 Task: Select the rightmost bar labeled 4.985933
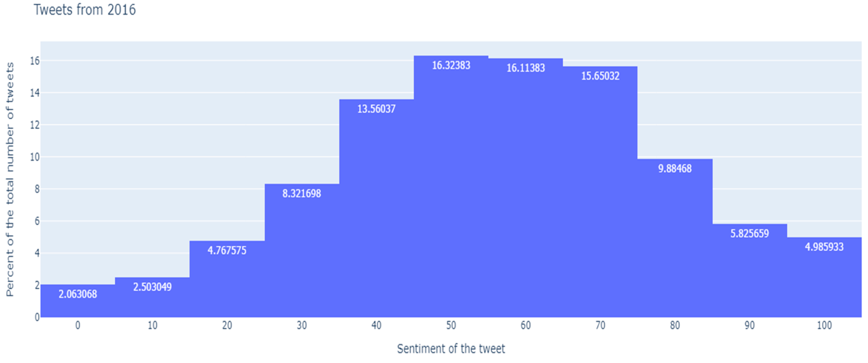824,277
